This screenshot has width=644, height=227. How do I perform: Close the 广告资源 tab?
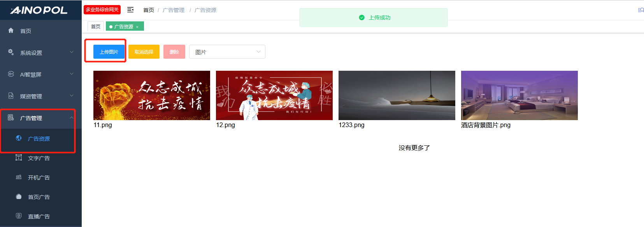point(137,27)
